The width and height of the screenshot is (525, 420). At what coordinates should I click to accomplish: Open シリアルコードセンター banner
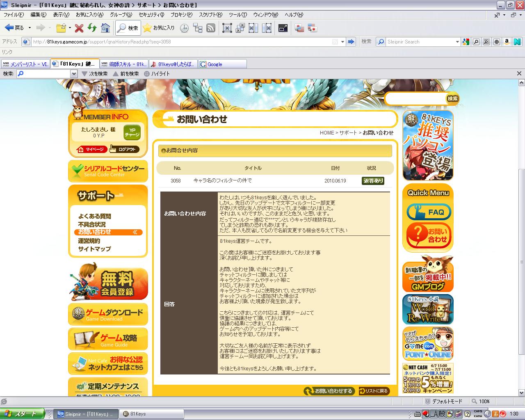(x=108, y=171)
